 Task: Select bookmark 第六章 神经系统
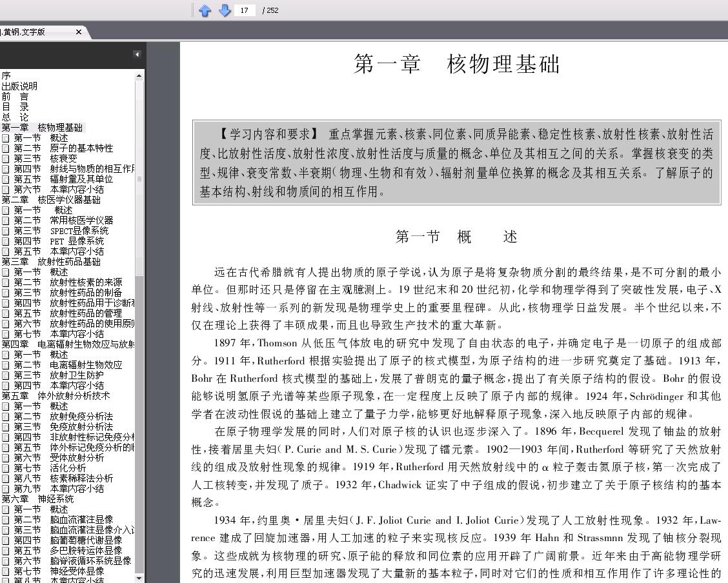point(37,499)
